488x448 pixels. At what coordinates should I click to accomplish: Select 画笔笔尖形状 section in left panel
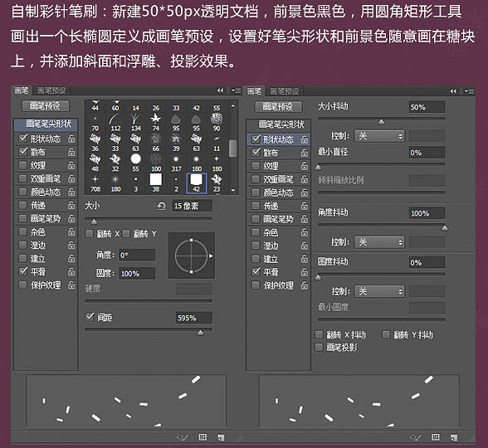[46, 124]
